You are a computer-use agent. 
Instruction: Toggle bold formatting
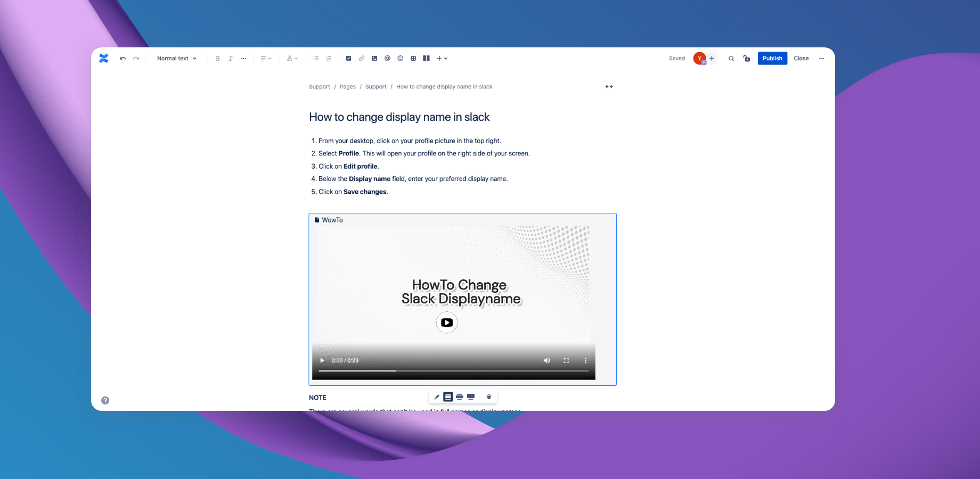point(217,59)
